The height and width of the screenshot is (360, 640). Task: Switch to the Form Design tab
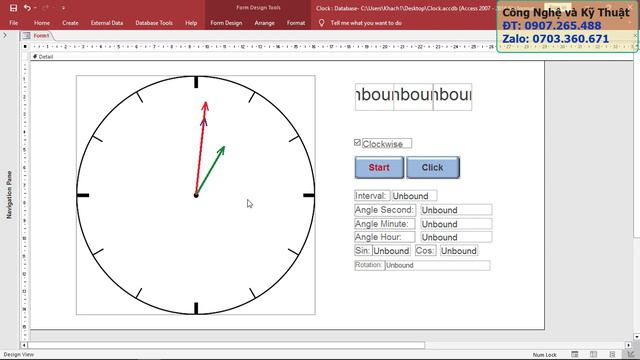tap(226, 23)
